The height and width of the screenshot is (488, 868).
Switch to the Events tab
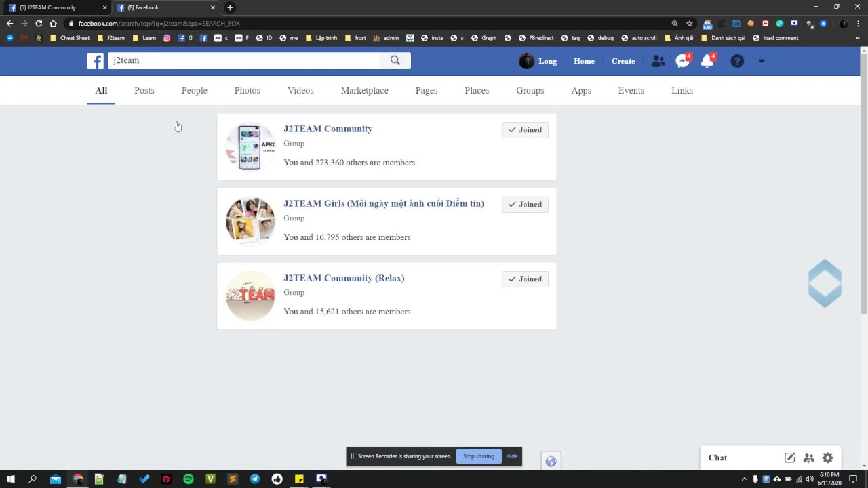(631, 90)
